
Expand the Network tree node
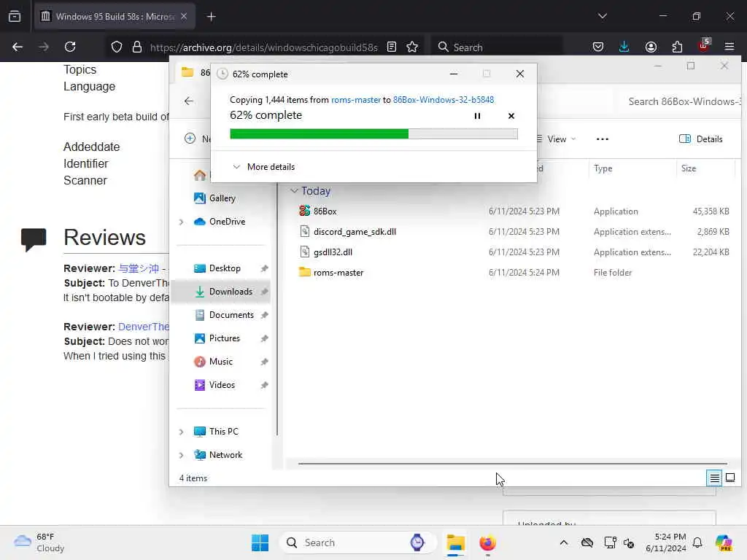(182, 455)
